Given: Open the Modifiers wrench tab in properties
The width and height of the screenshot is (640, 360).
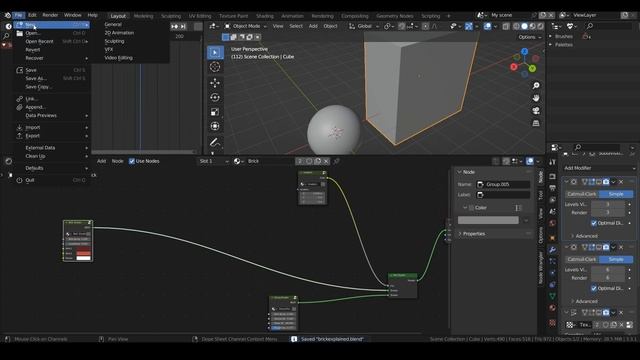Looking at the screenshot, I should point(552,249).
